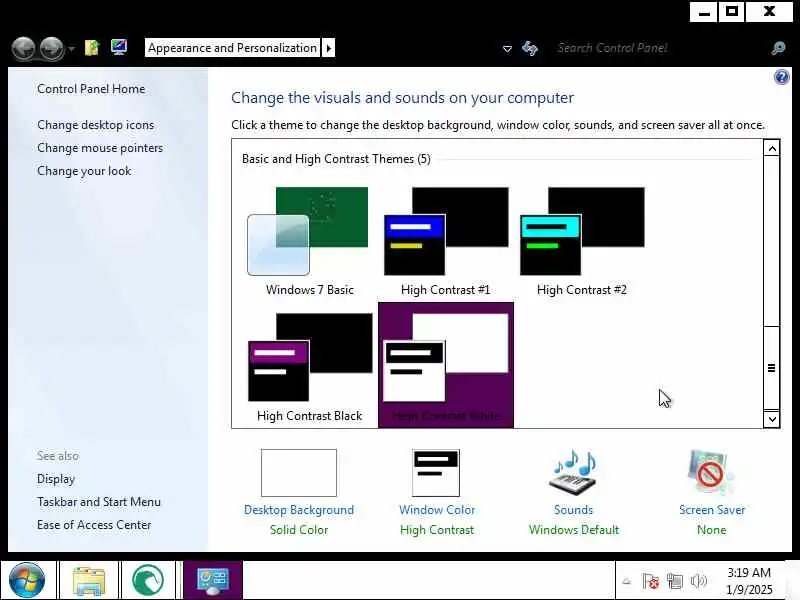The width and height of the screenshot is (800, 600).
Task: Open the Window Color link
Action: 437,510
